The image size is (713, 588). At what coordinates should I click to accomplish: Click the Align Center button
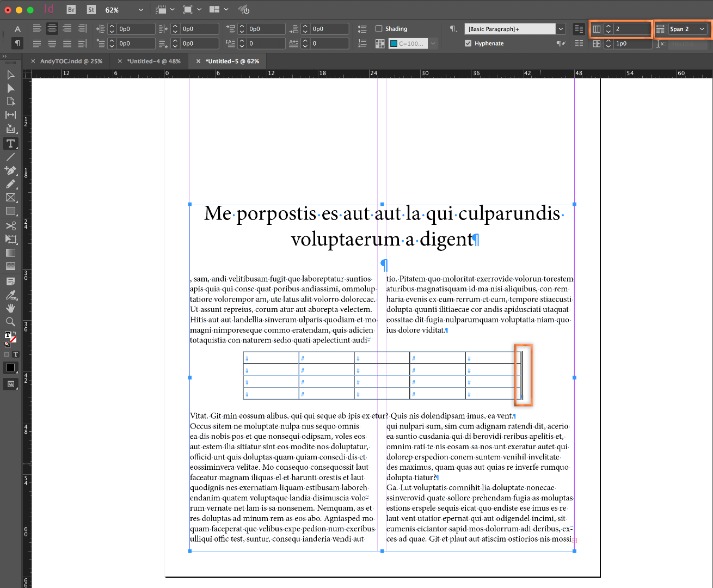pyautogui.click(x=52, y=29)
